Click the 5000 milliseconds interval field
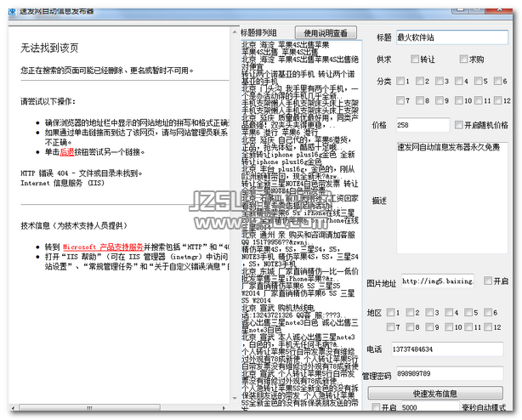The height and width of the screenshot is (420, 522). [x=430, y=407]
